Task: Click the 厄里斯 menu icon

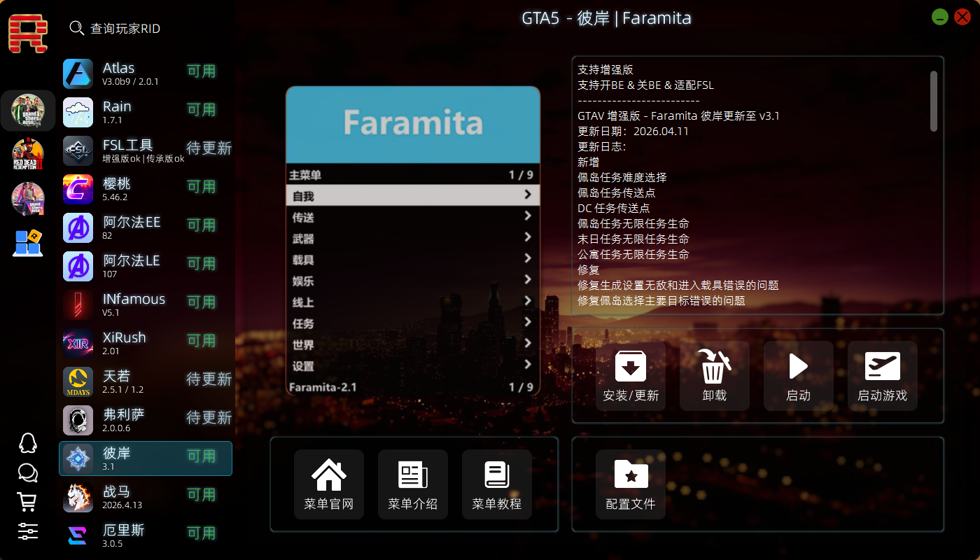Action: click(78, 535)
